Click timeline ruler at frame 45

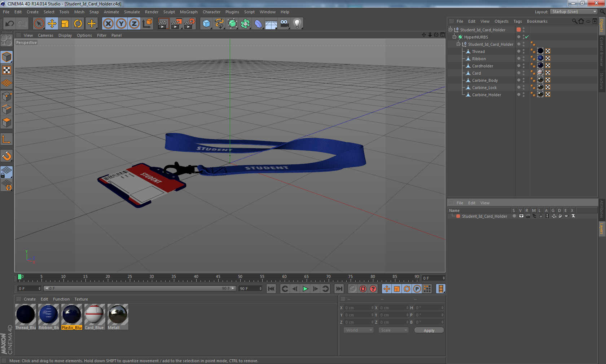[218, 278]
